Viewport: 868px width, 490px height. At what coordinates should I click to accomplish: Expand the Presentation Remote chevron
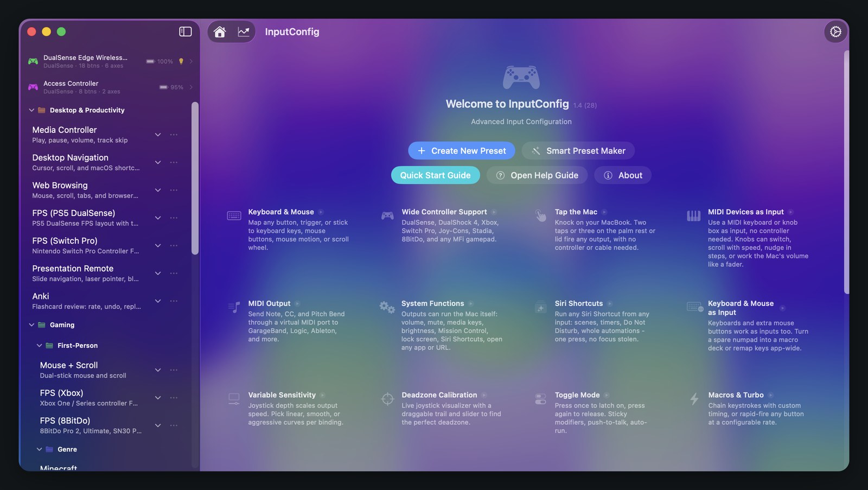(x=158, y=273)
